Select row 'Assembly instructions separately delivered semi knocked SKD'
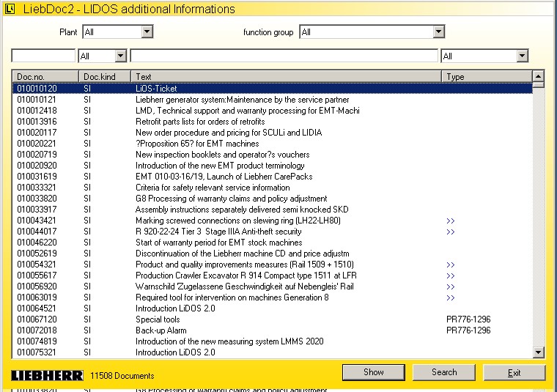 pyautogui.click(x=273, y=210)
